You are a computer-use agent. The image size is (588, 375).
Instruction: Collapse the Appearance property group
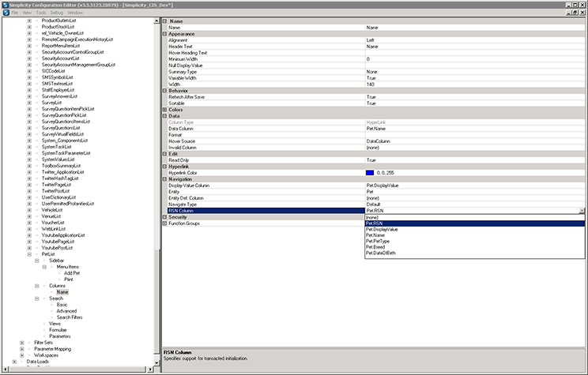click(x=164, y=34)
